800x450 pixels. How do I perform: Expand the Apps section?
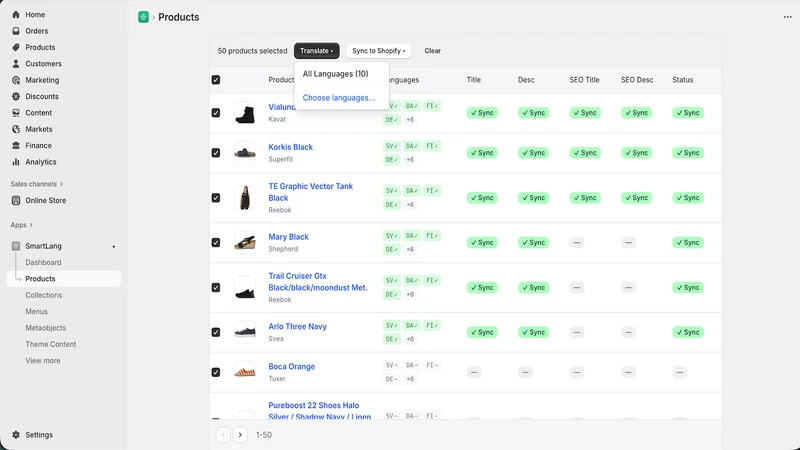click(x=21, y=225)
